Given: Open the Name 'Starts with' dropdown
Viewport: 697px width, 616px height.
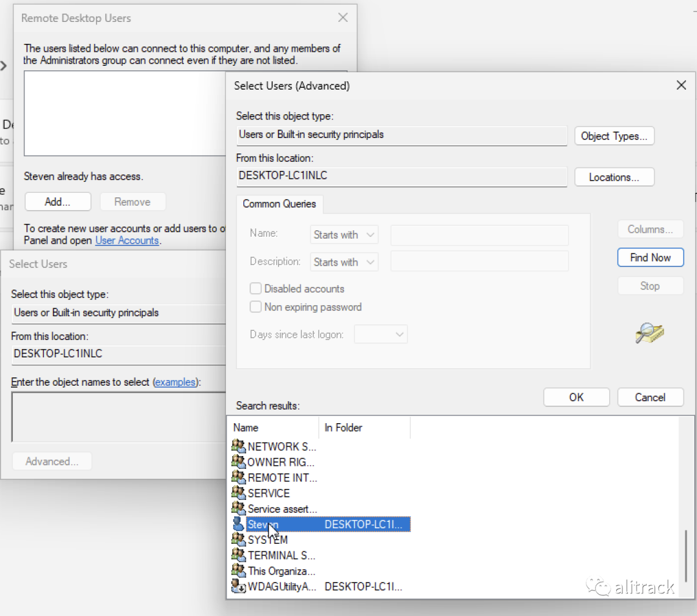Looking at the screenshot, I should click(x=344, y=235).
